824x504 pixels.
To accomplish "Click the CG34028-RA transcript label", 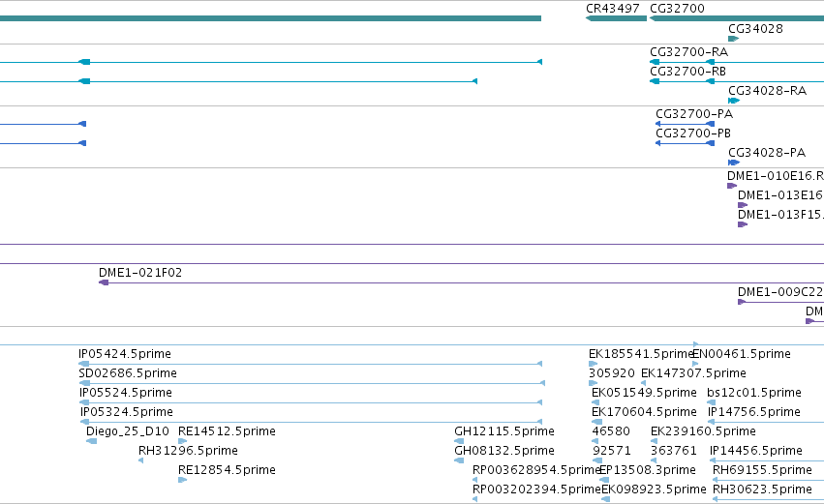I will (767, 91).
